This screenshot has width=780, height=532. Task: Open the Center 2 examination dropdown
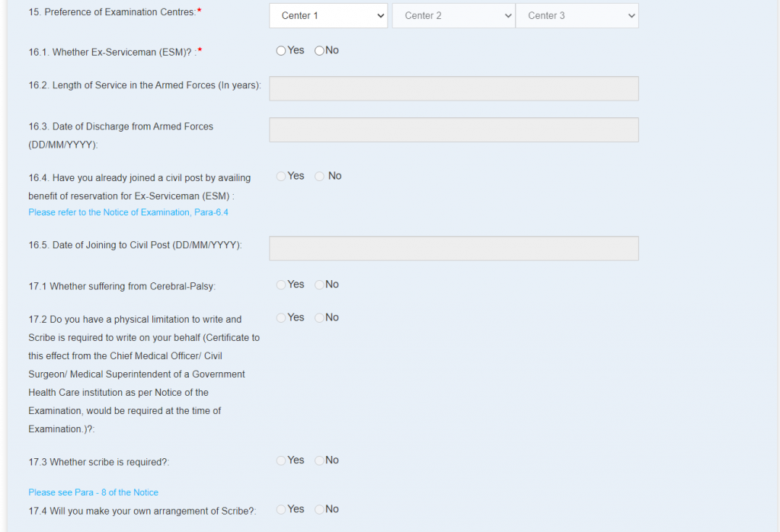tap(453, 15)
